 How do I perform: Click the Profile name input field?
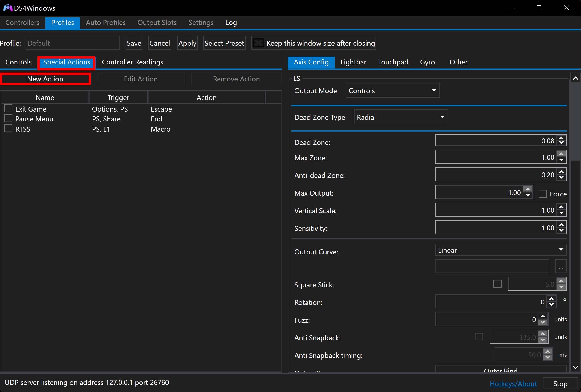tap(73, 43)
